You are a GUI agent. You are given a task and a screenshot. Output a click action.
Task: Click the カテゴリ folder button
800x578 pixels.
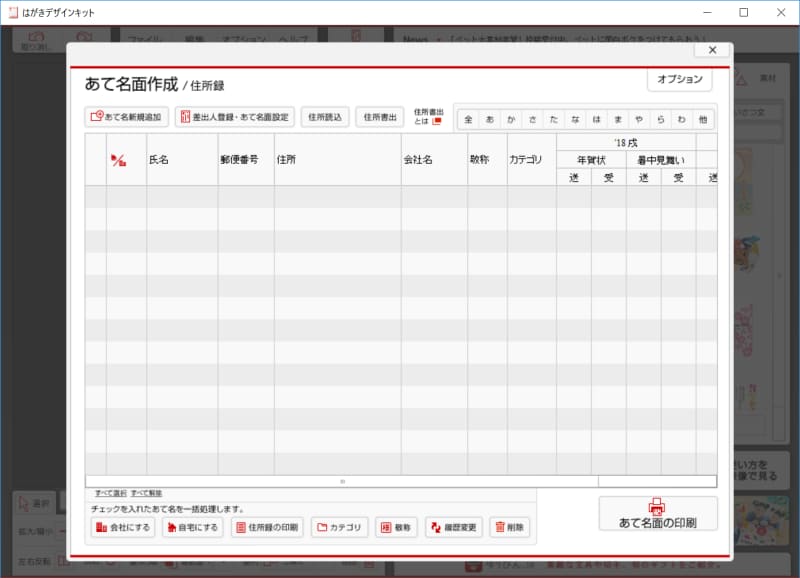coord(340,527)
